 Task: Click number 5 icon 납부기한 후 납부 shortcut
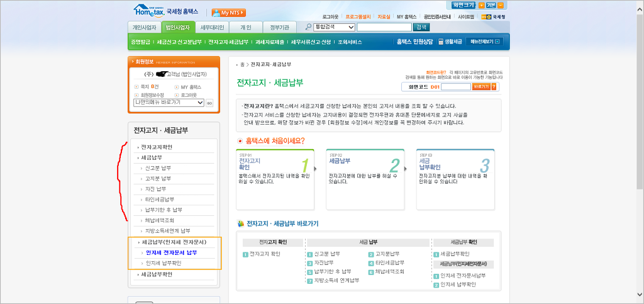point(310,272)
